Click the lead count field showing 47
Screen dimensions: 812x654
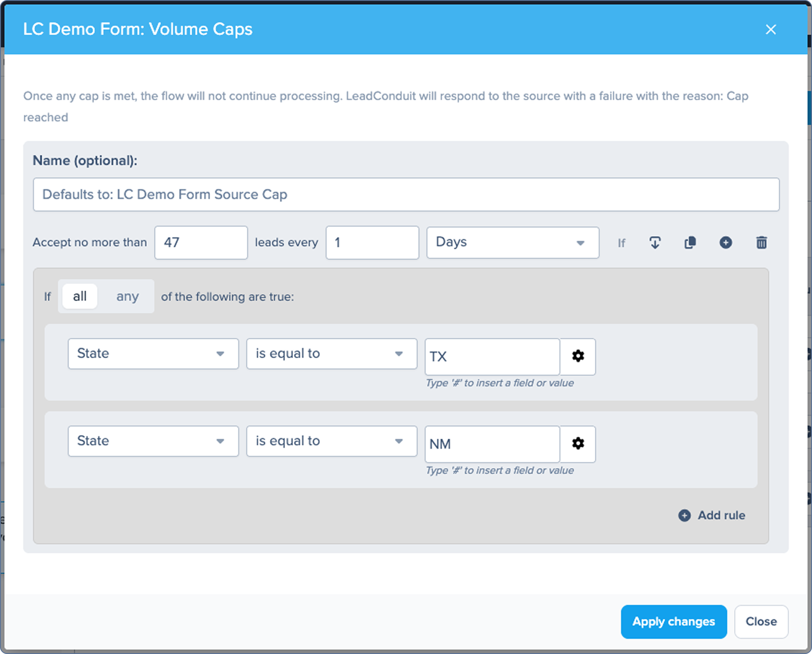tap(201, 242)
